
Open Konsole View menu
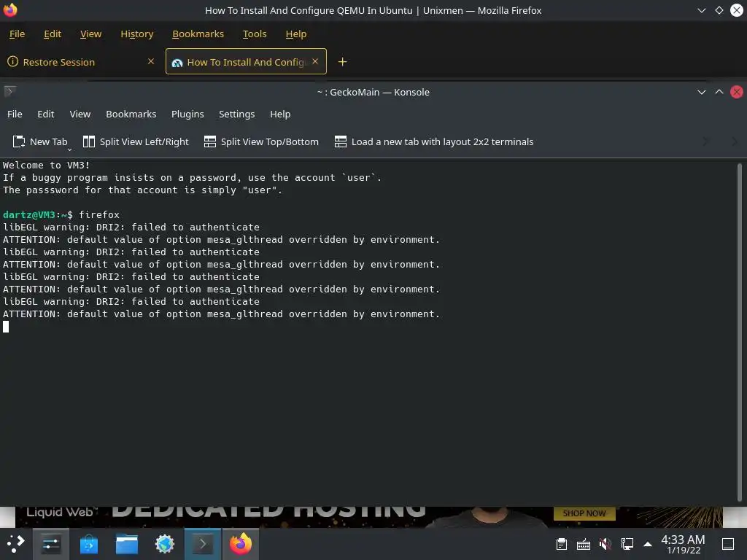[x=80, y=114]
